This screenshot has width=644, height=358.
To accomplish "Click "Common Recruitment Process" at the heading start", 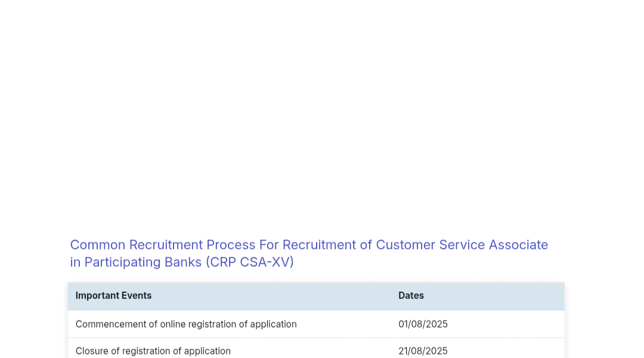I will pyautogui.click(x=163, y=245).
